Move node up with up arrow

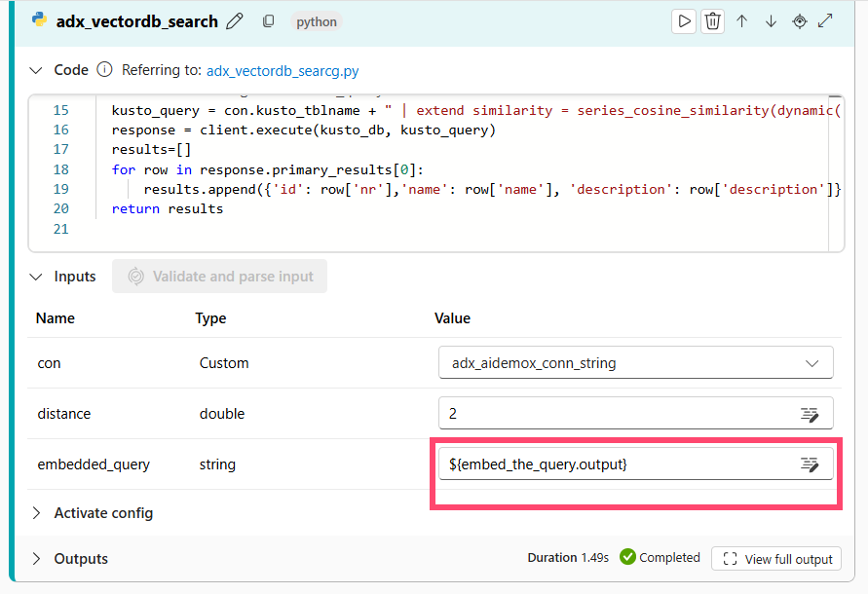coord(741,21)
